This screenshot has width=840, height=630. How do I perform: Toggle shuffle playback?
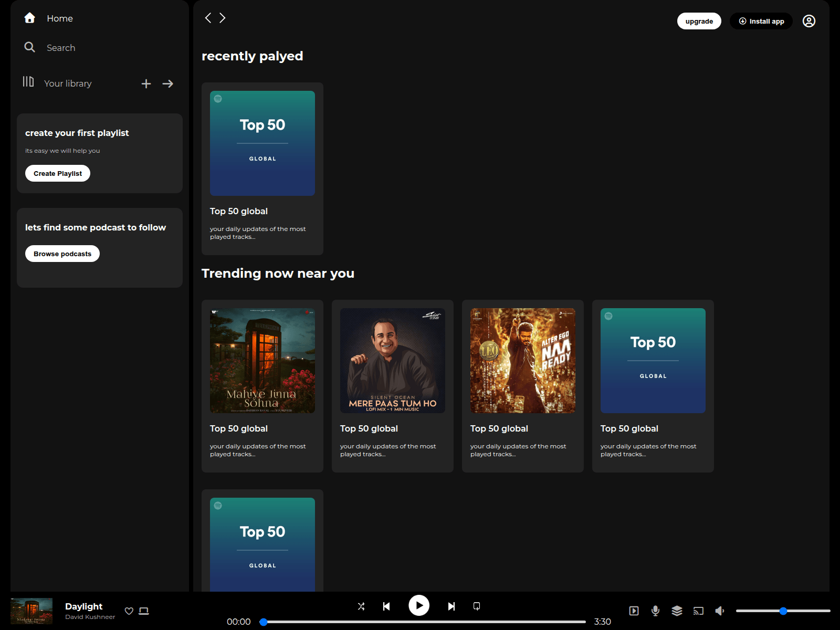coord(361,606)
